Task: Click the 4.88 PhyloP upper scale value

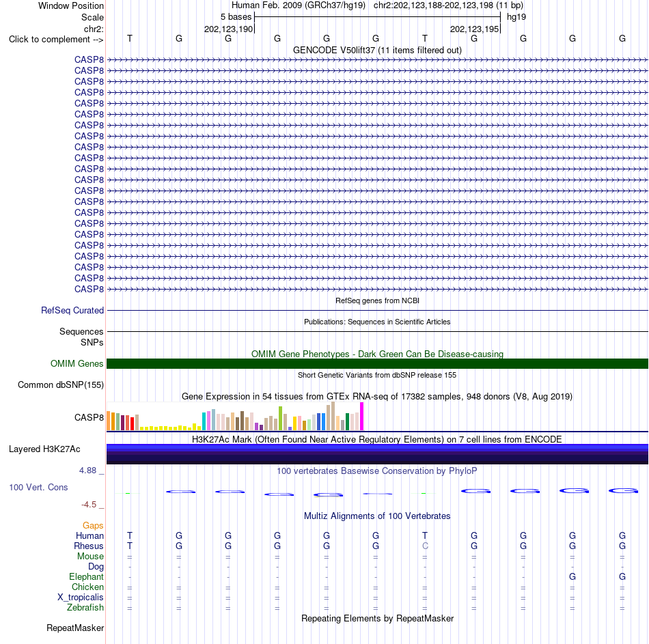Action: (87, 470)
